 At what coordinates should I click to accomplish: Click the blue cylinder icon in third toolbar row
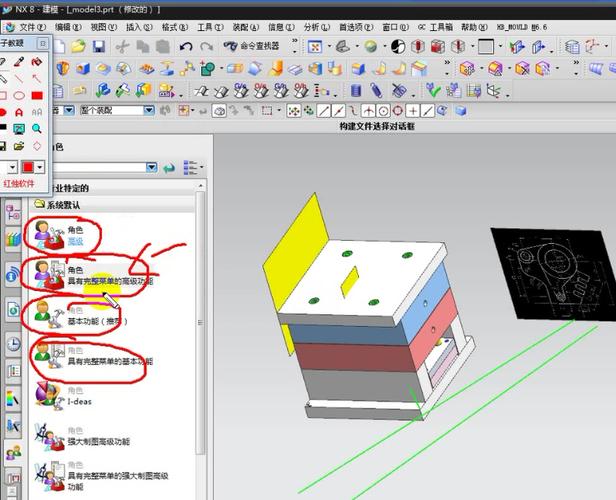point(356,91)
